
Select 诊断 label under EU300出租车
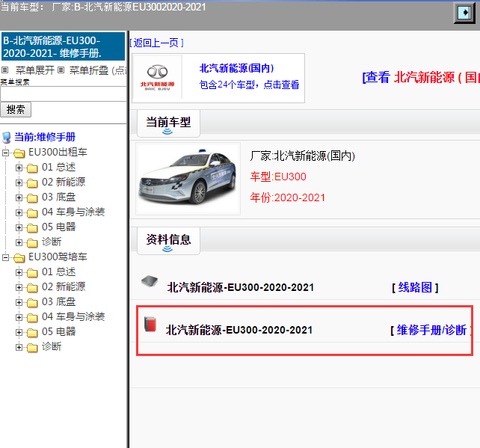(52, 242)
